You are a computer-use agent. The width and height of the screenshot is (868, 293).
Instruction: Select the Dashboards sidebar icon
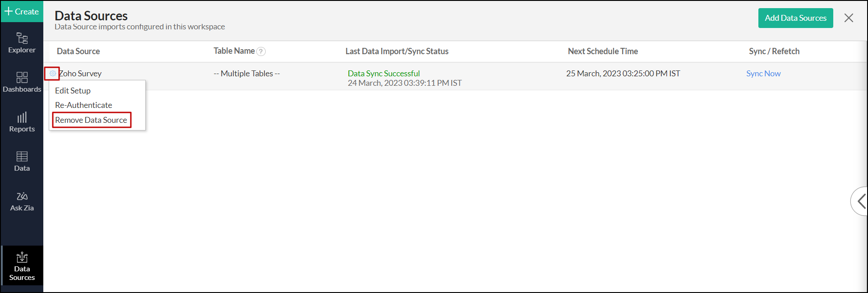22,82
